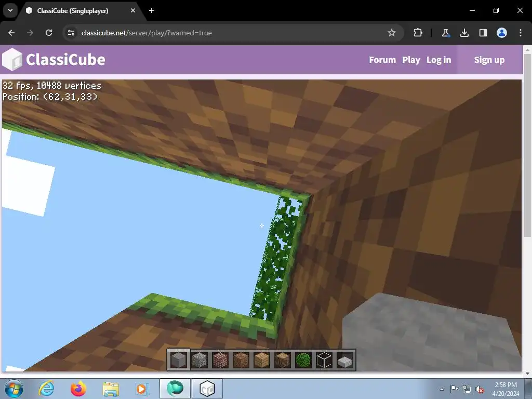Open Windows Media Player from taskbar
The height and width of the screenshot is (399, 532).
[x=142, y=389]
